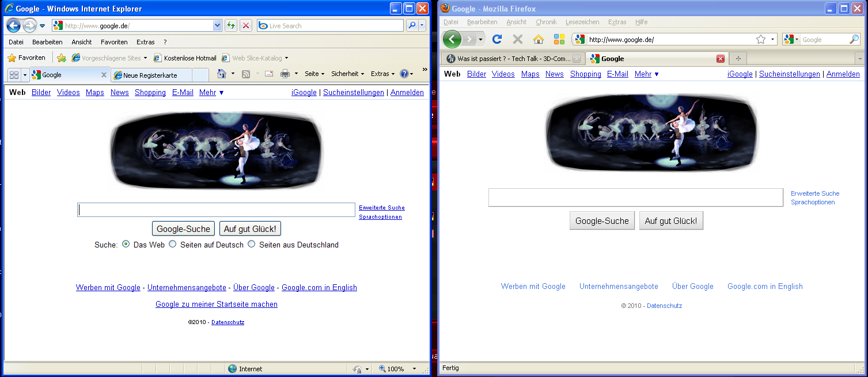Open Vorgeschlagene Sites in IE favorites bar
This screenshot has width=868, height=377.
pos(109,58)
